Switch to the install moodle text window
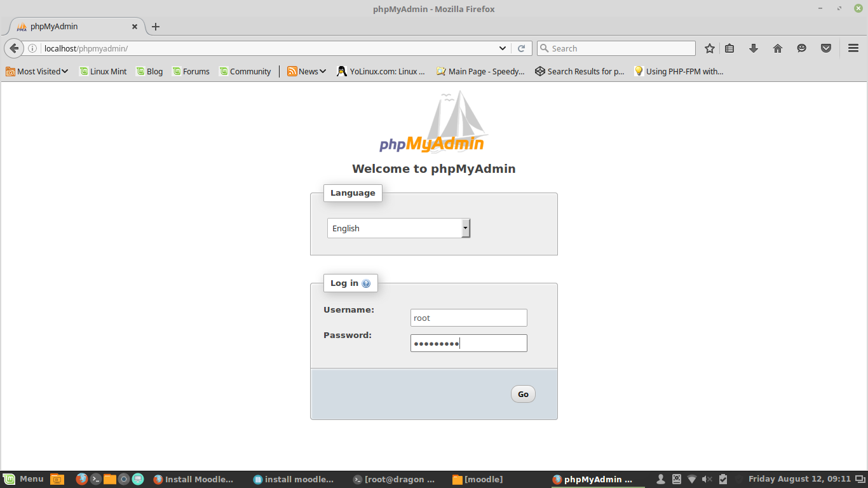The width and height of the screenshot is (868, 488). [x=293, y=479]
